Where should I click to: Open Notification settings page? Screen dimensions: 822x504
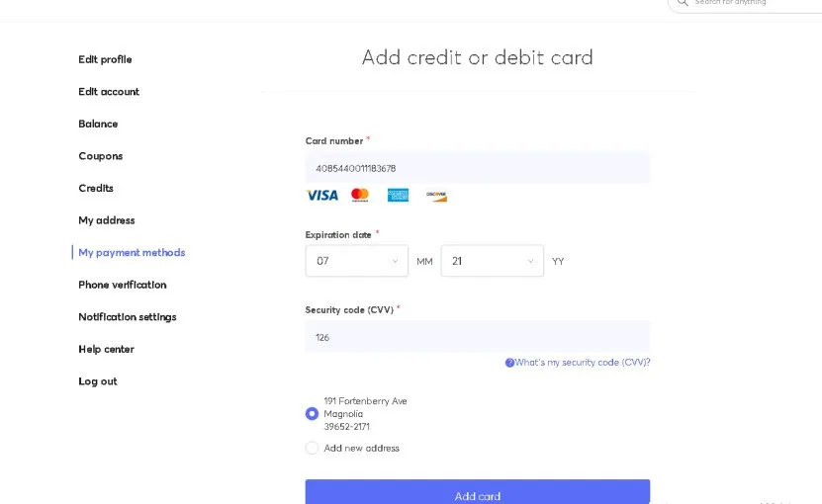(x=128, y=317)
